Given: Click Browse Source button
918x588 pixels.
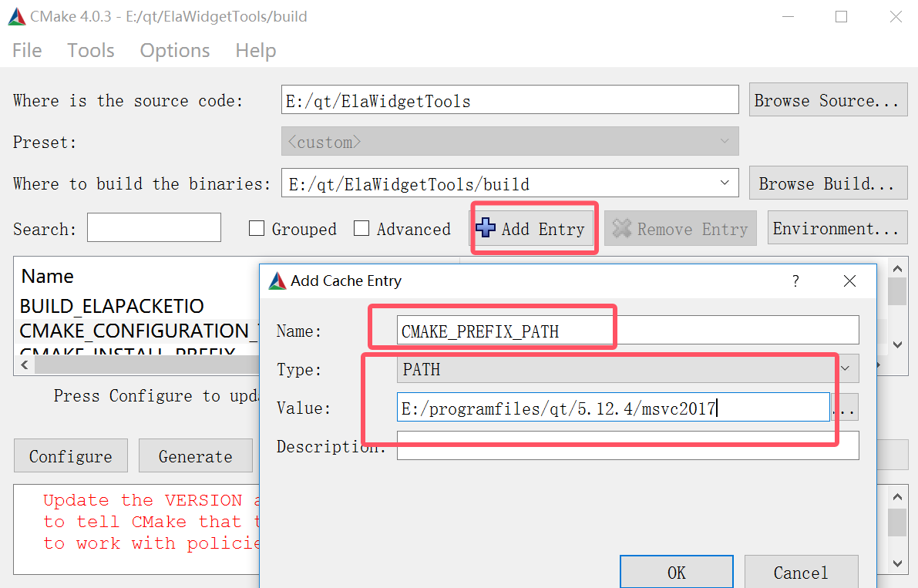Looking at the screenshot, I should 828,99.
